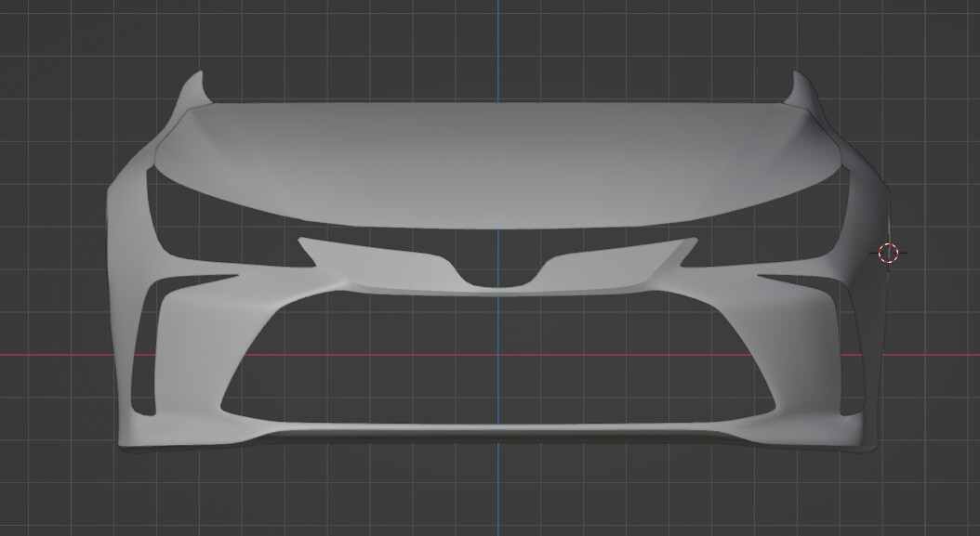This screenshot has height=536, width=980.
Task: Click the red-white 3D cursor circle
Action: [x=888, y=253]
